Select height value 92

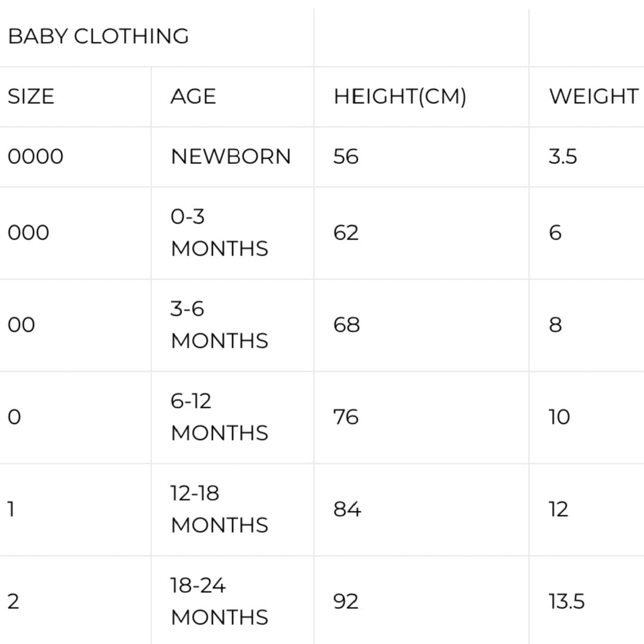(x=346, y=601)
